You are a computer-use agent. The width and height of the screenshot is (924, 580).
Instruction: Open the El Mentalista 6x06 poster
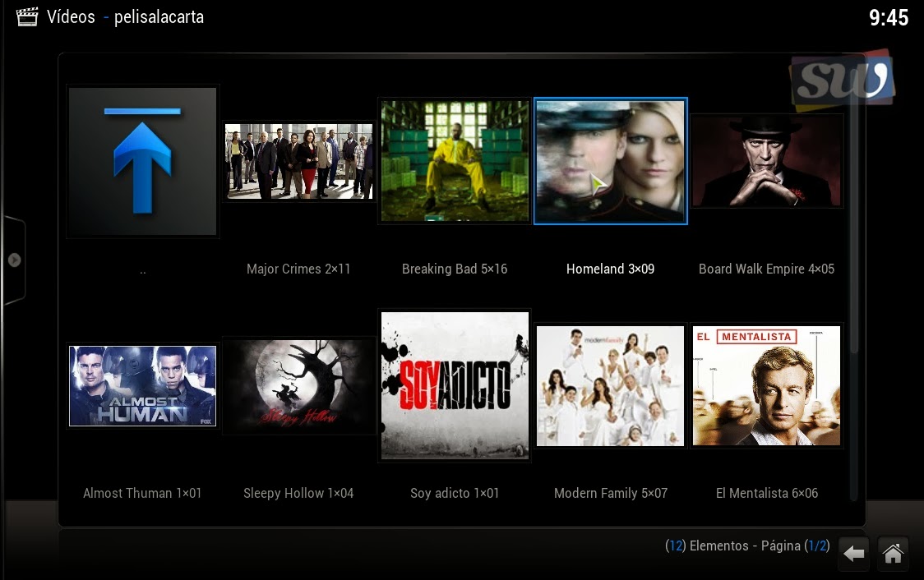pyautogui.click(x=767, y=385)
